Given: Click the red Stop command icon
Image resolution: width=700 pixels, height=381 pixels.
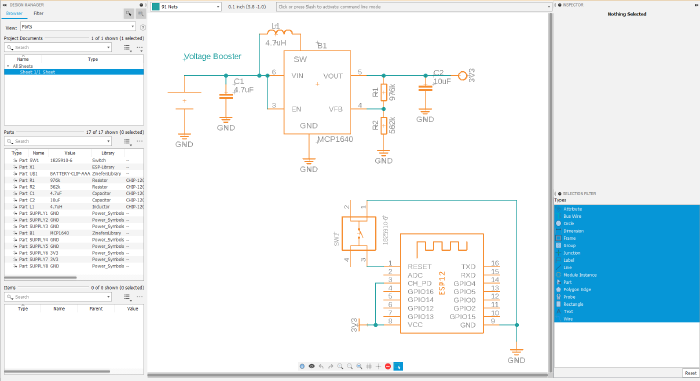Looking at the screenshot, I should 388,366.
